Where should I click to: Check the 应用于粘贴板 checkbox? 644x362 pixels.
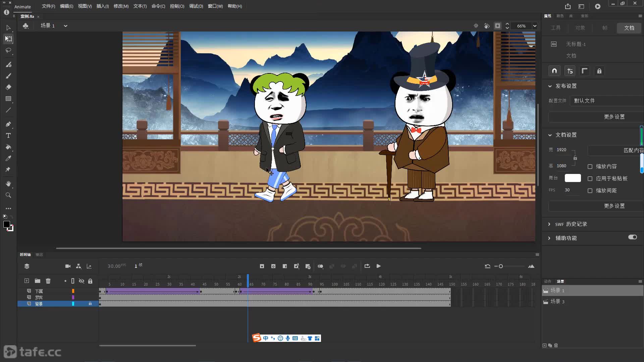[x=590, y=179]
